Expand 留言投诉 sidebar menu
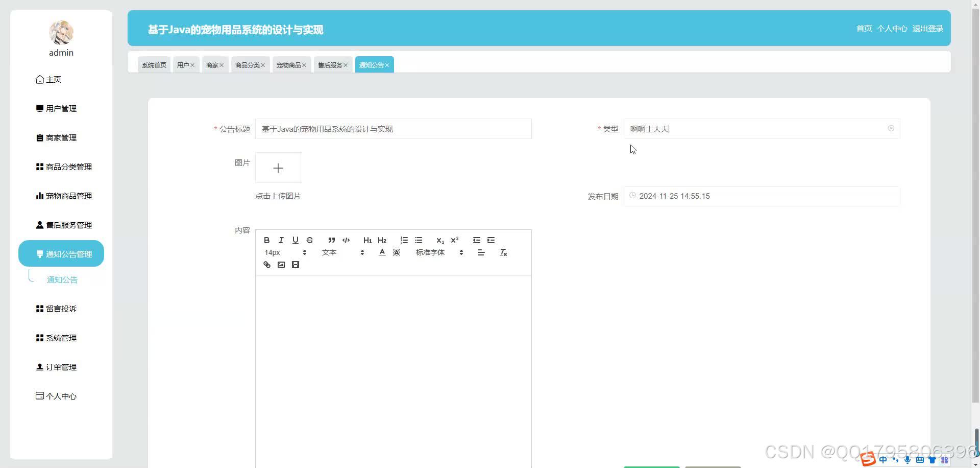This screenshot has height=468, width=980. [x=61, y=309]
